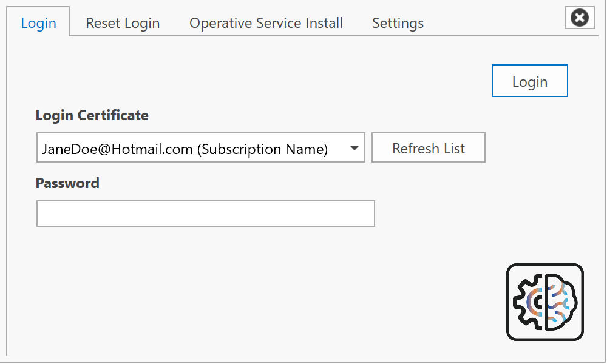Viewport: 607px width, 364px height.
Task: Select the Subscription Name certificate entry
Action: [x=262, y=149]
